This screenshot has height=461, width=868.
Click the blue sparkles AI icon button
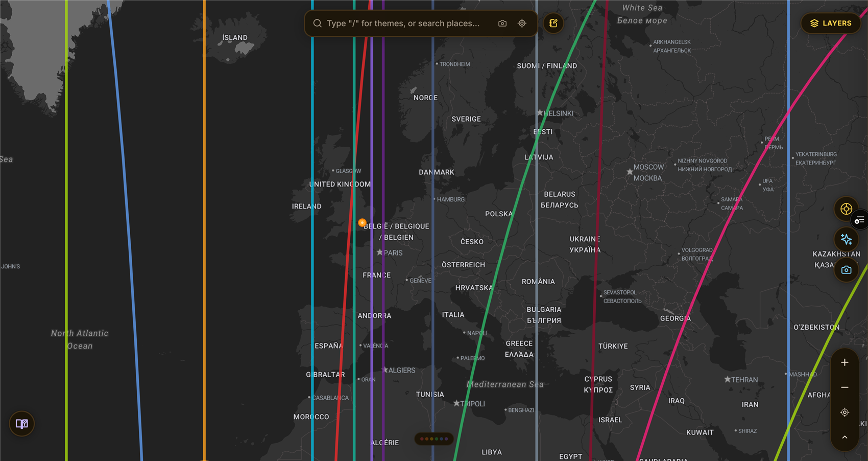pyautogui.click(x=846, y=239)
